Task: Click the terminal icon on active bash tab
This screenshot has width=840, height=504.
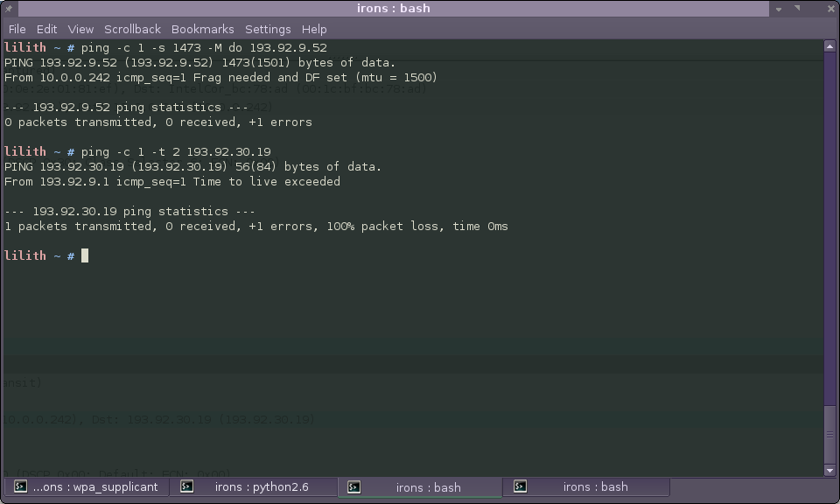Action: (x=353, y=486)
